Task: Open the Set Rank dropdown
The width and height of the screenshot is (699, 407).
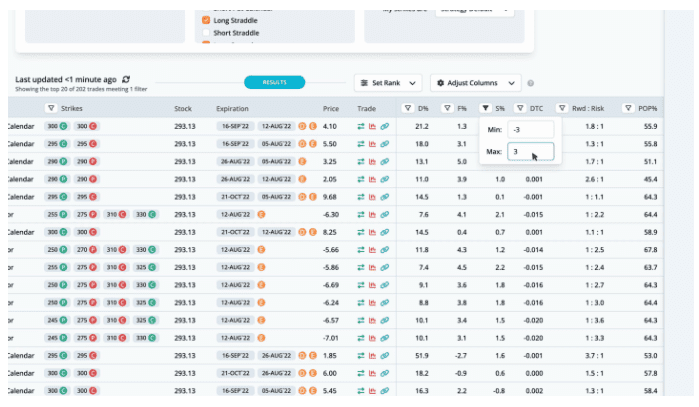Action: point(388,83)
